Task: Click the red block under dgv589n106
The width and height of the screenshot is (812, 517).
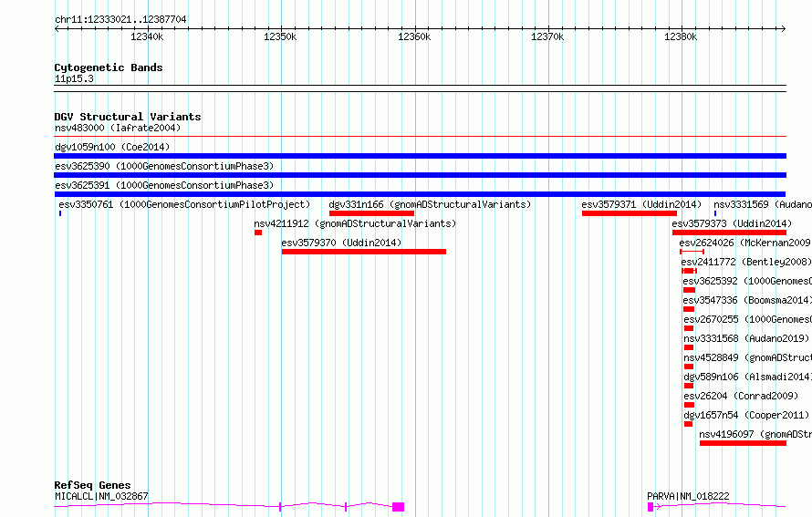Action: click(x=689, y=386)
